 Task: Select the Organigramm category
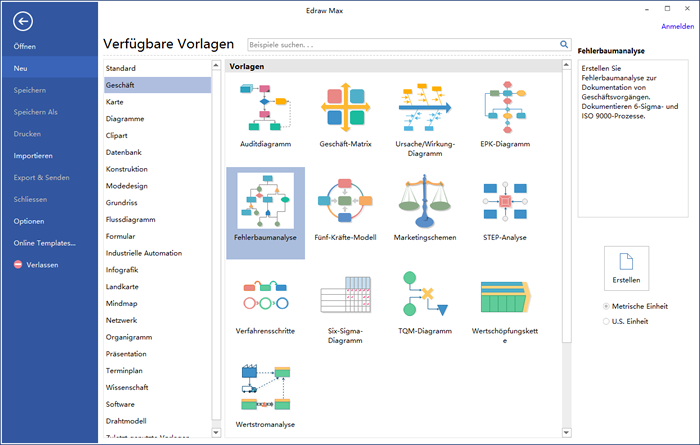pos(157,337)
